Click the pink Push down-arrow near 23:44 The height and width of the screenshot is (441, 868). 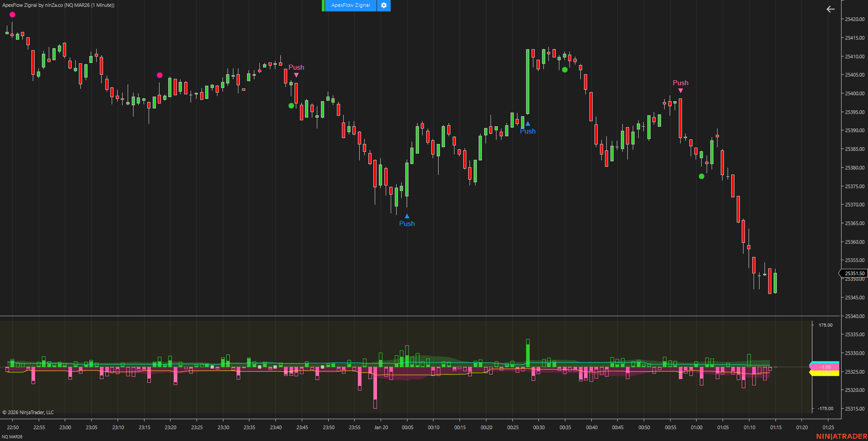click(x=296, y=75)
